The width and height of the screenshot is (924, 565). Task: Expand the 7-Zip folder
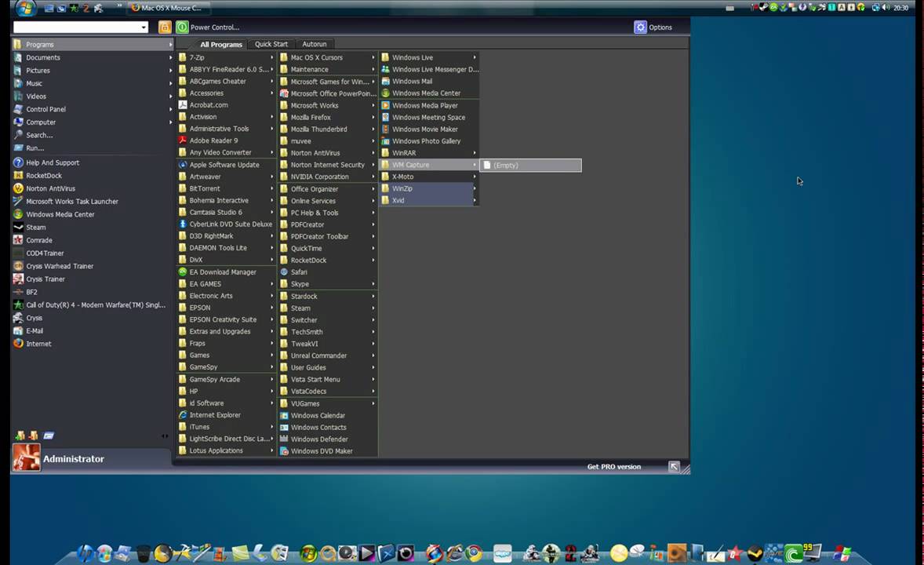(226, 57)
